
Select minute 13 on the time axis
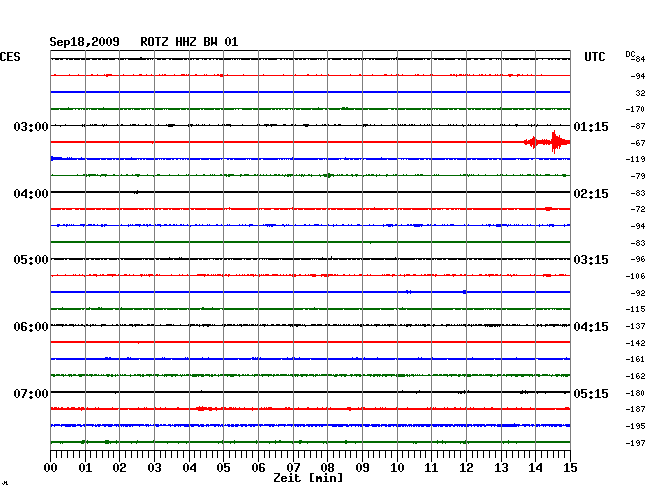501,467
